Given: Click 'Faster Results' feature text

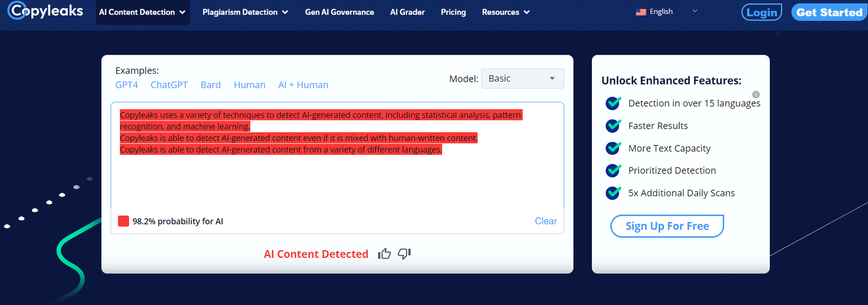Looking at the screenshot, I should pyautogui.click(x=658, y=126).
